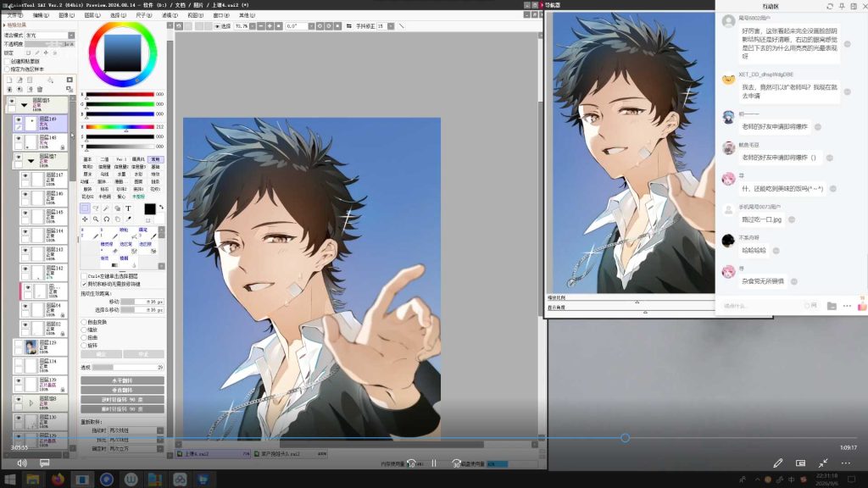This screenshot has width=868, height=488.
Task: Select the 自由变换 (free transform) radio option
Action: (84, 322)
